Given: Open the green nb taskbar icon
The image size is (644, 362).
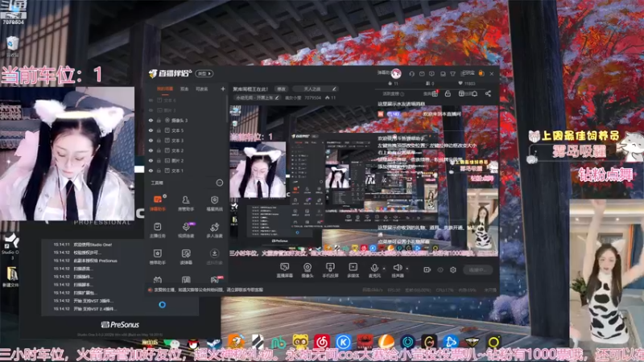Looking at the screenshot, I should click(x=279, y=342).
